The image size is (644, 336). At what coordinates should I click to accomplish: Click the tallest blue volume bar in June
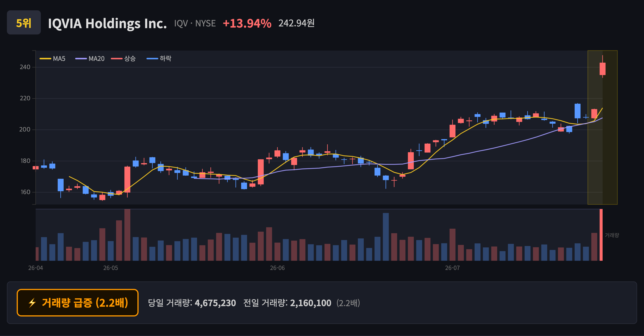pos(386,237)
